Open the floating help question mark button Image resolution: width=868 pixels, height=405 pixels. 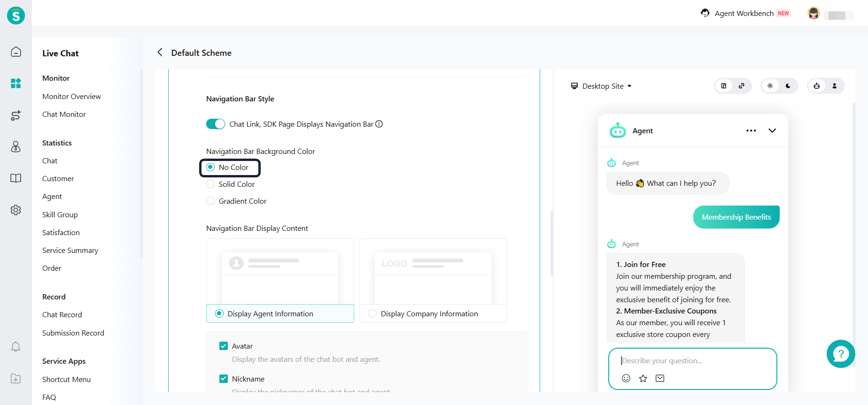pyautogui.click(x=840, y=354)
